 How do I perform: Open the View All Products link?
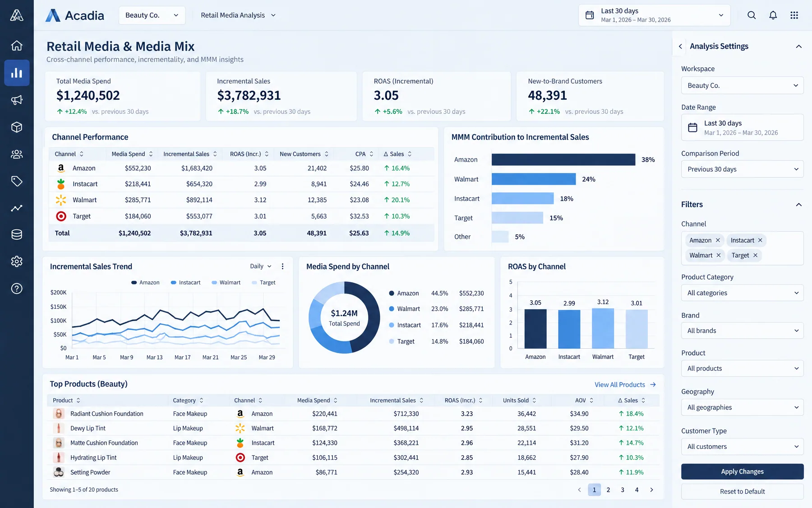[x=625, y=385]
